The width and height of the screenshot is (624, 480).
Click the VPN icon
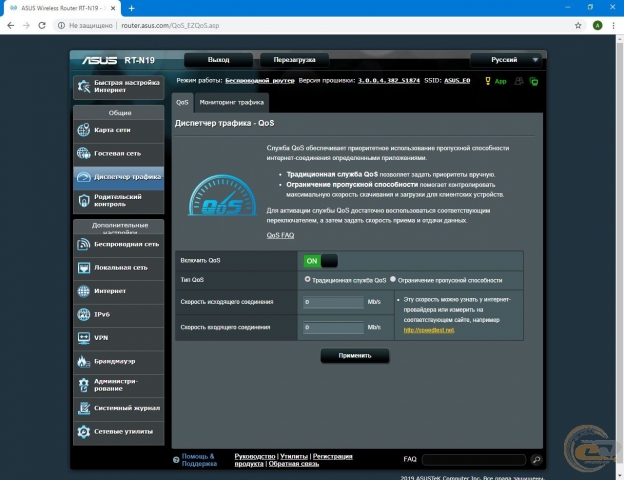(84, 338)
